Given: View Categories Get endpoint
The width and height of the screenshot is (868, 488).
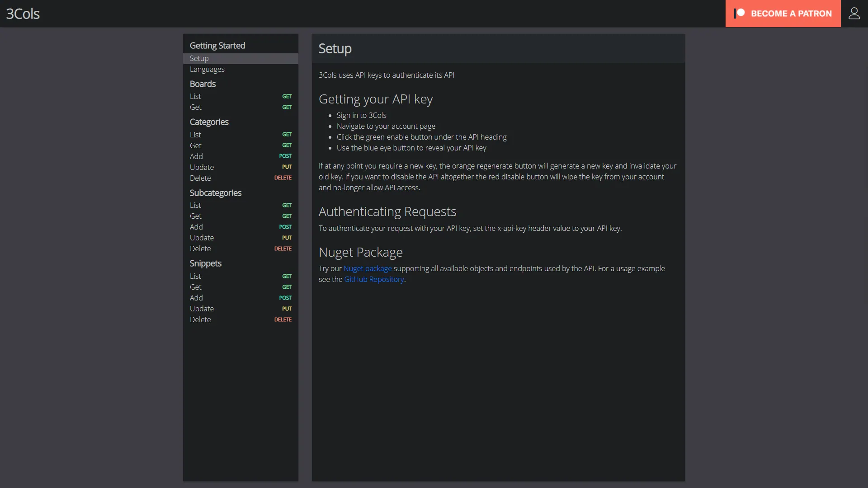Looking at the screenshot, I should [241, 145].
